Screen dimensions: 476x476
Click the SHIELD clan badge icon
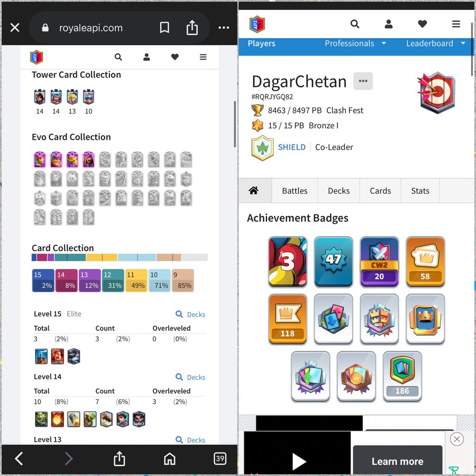pos(262,148)
